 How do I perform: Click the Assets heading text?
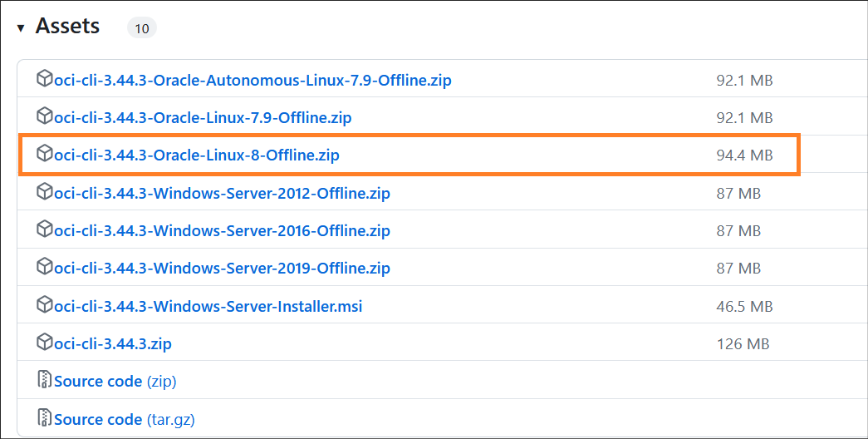tap(67, 26)
